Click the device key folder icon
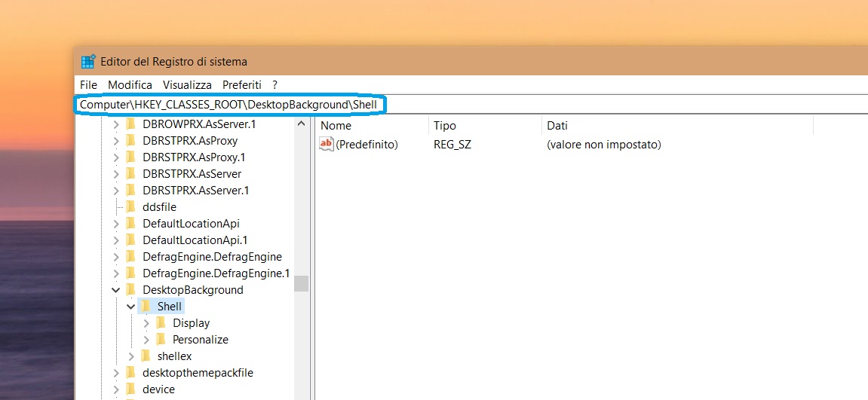 130,389
